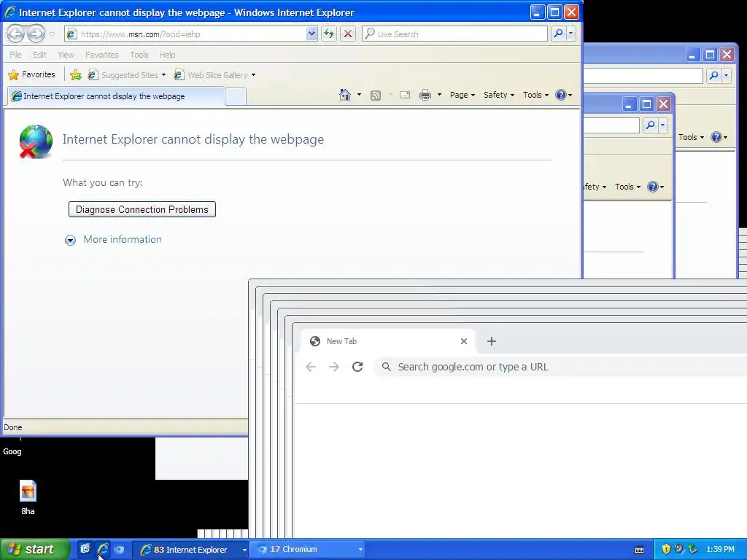Open the recent pages dropdown arrow
The image size is (747, 560).
coord(52,34)
